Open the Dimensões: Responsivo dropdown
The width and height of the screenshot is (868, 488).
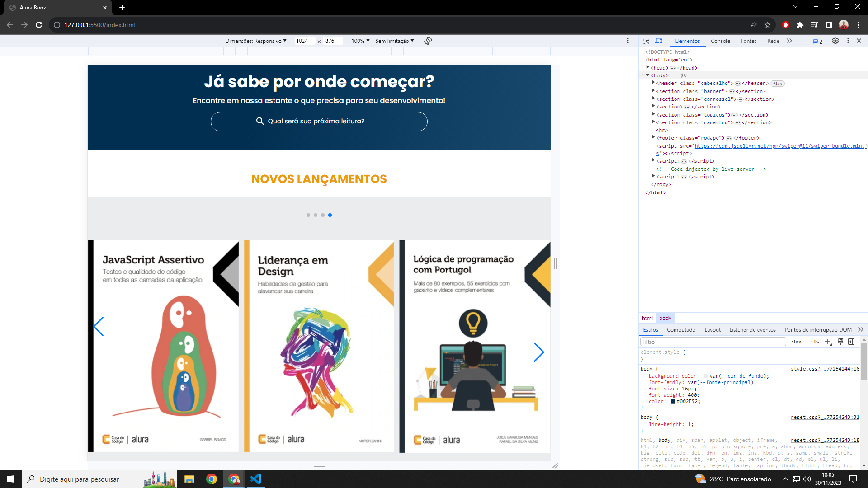click(256, 41)
